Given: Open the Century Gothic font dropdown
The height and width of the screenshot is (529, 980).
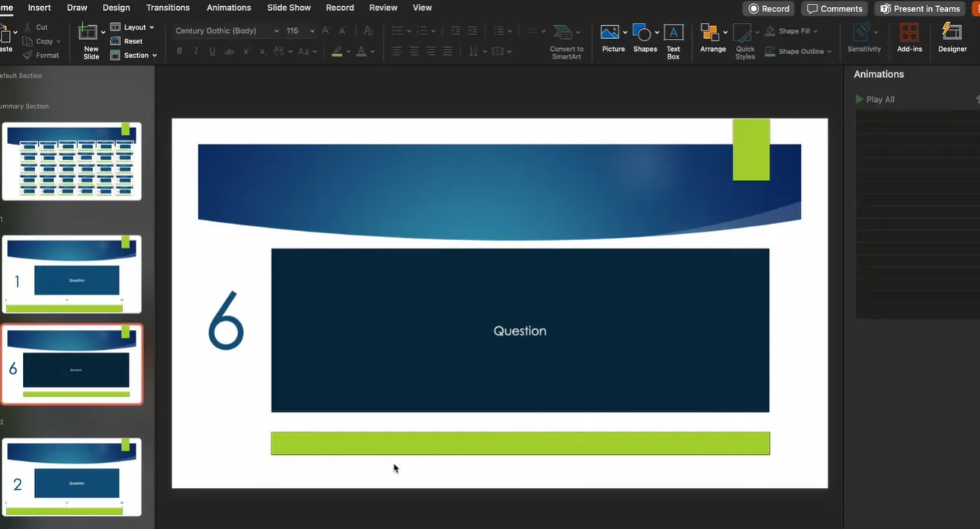Looking at the screenshot, I should click(276, 31).
